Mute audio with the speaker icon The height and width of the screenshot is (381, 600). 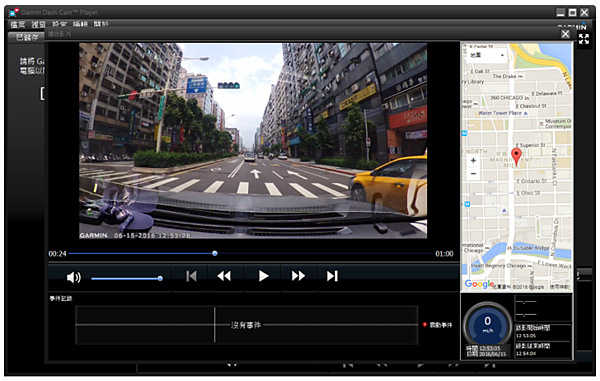coord(73,277)
